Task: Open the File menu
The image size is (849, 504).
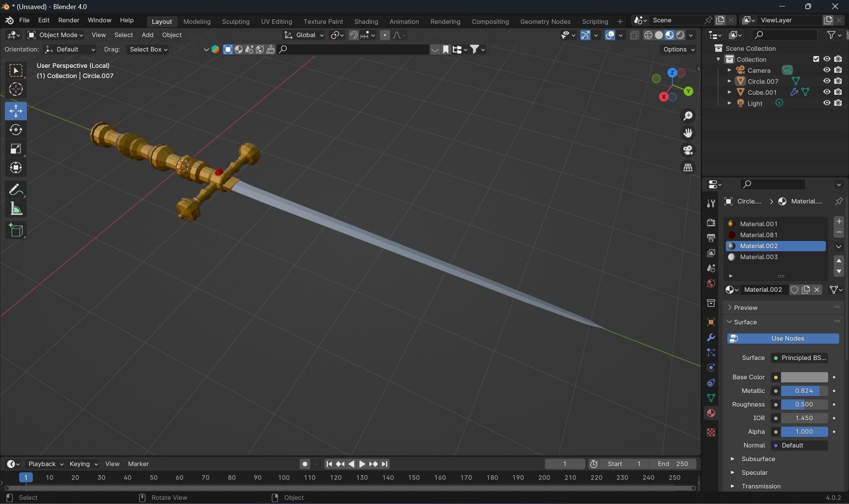Action: tap(24, 20)
